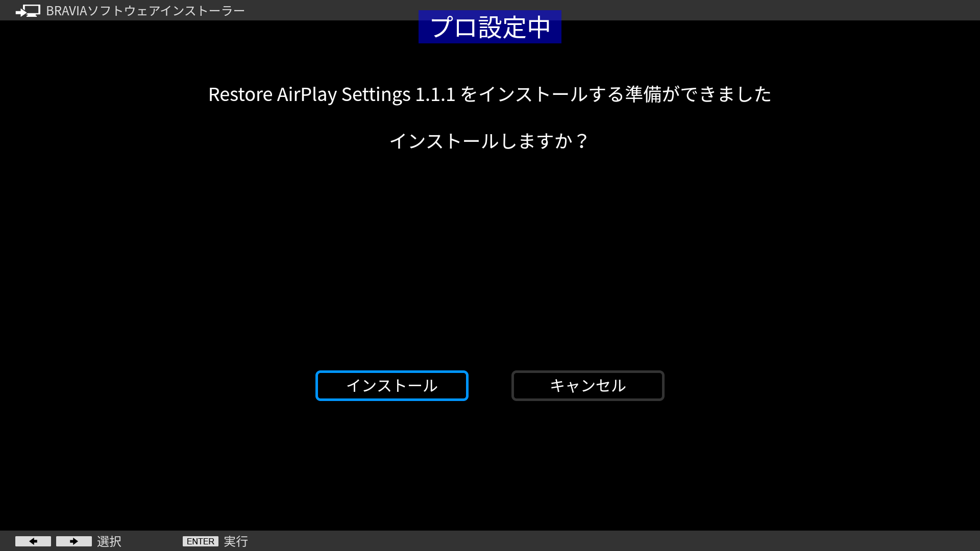Viewport: 980px width, 551px height.
Task: Click the empty area of bottom hint bar
Action: [x=612, y=541]
